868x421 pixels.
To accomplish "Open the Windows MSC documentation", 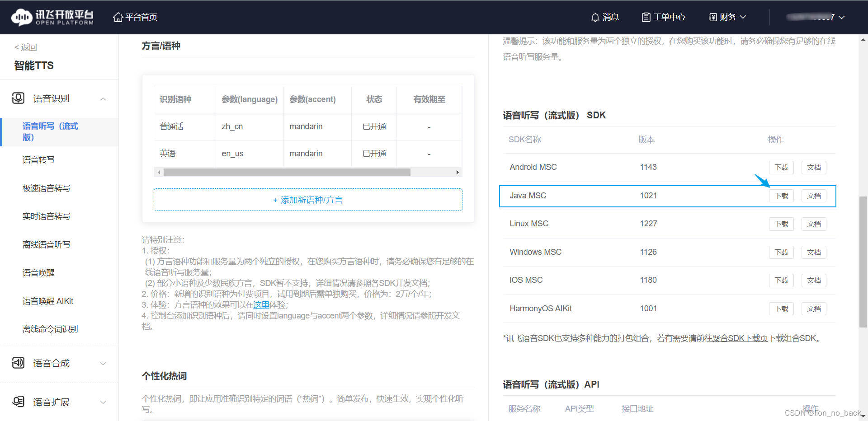I will pos(814,252).
